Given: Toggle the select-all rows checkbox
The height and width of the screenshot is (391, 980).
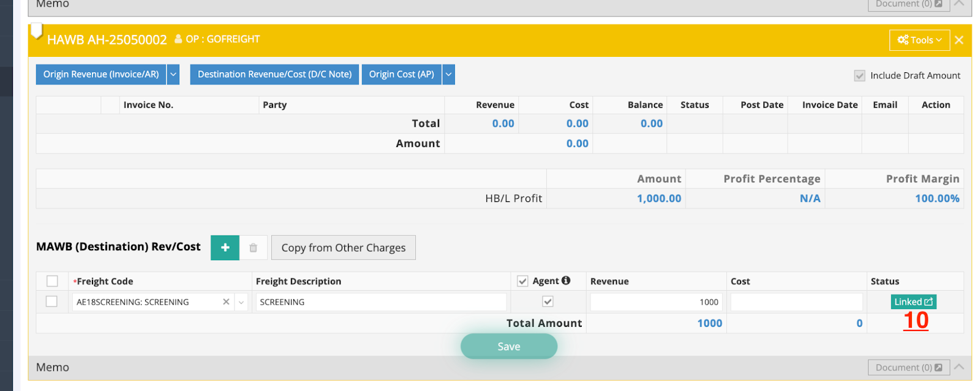Looking at the screenshot, I should click(52, 281).
